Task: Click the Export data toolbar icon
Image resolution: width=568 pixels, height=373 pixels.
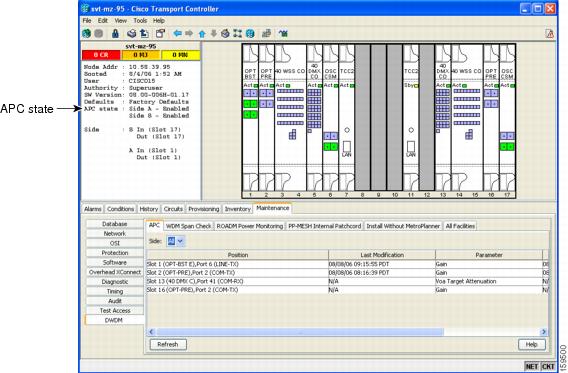Action: (145, 34)
